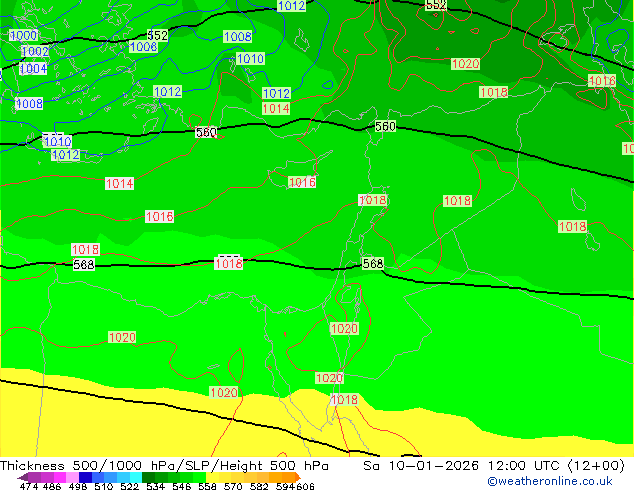Click the map title 'Thickness 500/1000 hPa/SLP/Height 500 hPa'
This screenshot has height=490, width=634.
click(164, 466)
